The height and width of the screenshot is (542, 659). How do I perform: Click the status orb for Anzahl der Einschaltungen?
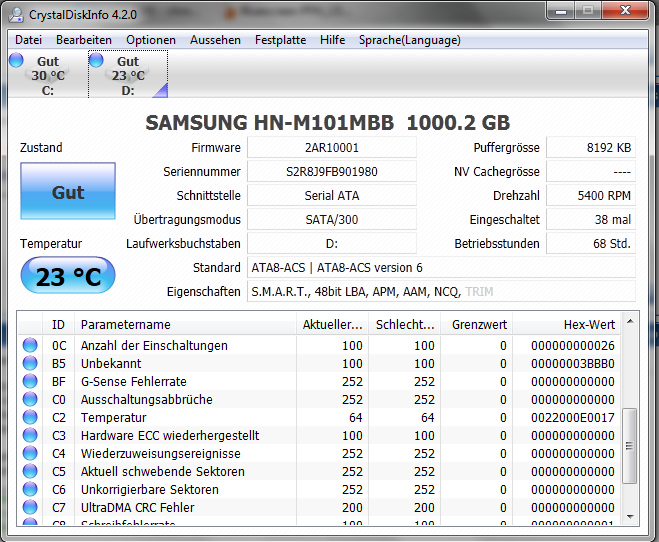(x=30, y=345)
